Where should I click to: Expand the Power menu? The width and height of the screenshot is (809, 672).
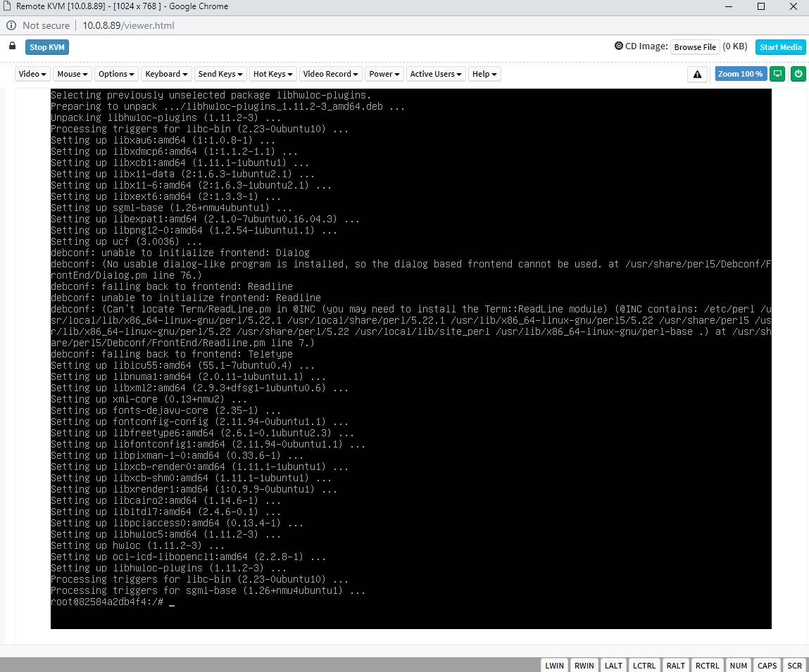[x=384, y=74]
